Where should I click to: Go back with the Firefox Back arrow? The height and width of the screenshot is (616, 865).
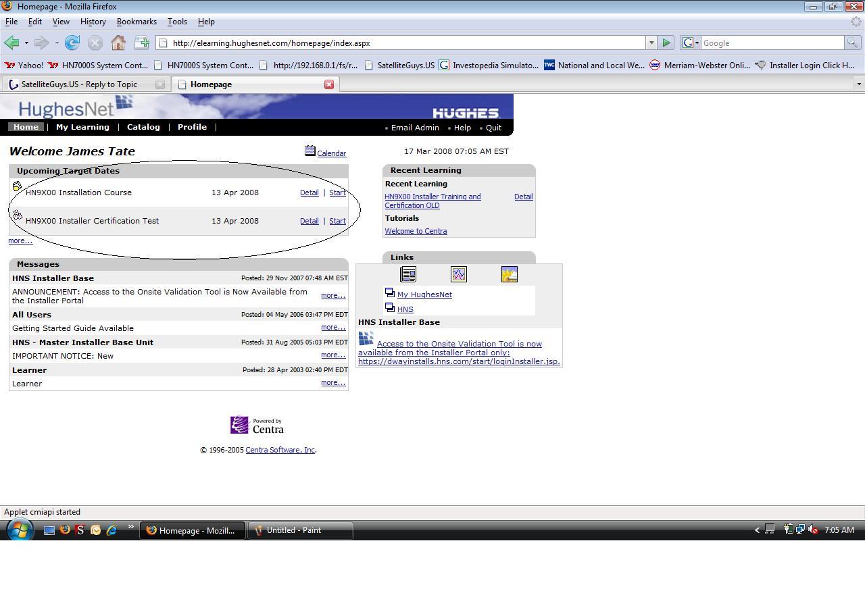(11, 43)
